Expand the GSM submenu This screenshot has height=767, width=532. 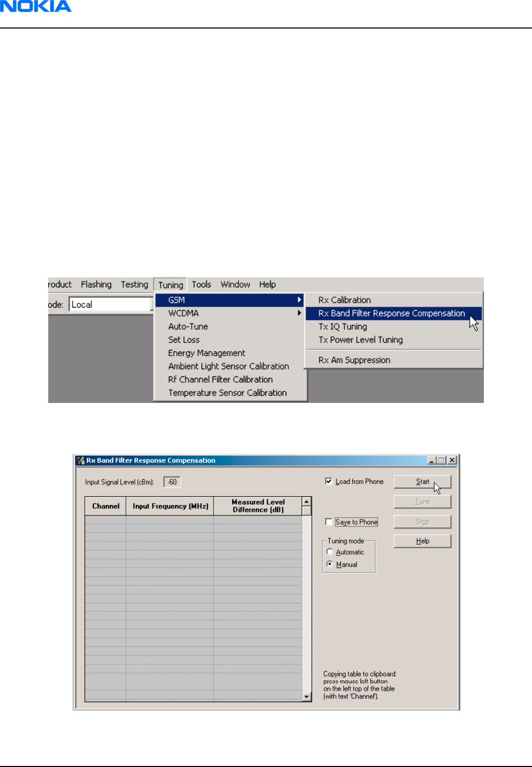point(230,300)
